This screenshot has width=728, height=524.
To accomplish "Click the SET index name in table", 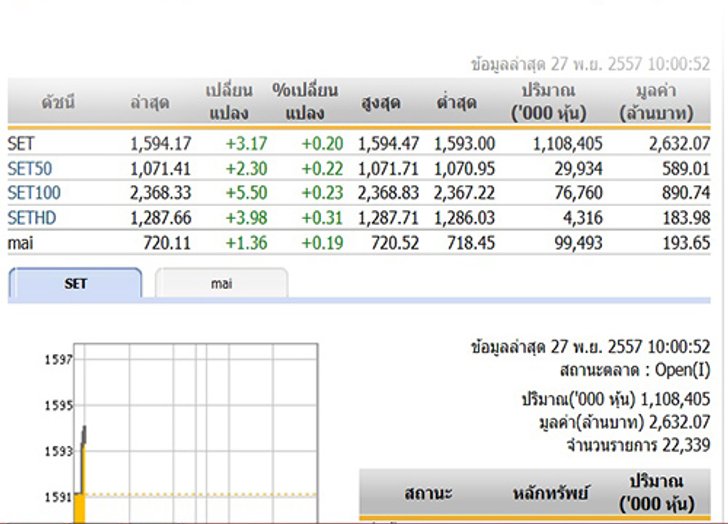I will click(x=21, y=143).
